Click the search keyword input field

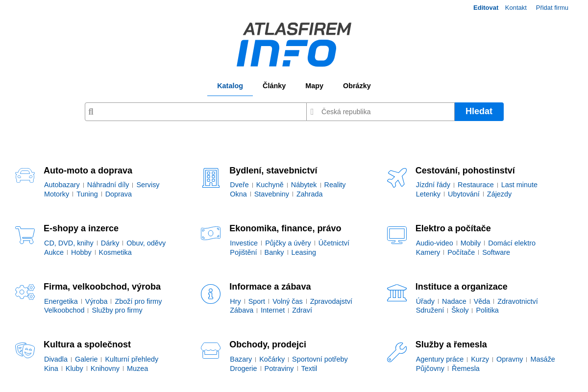[x=195, y=111]
